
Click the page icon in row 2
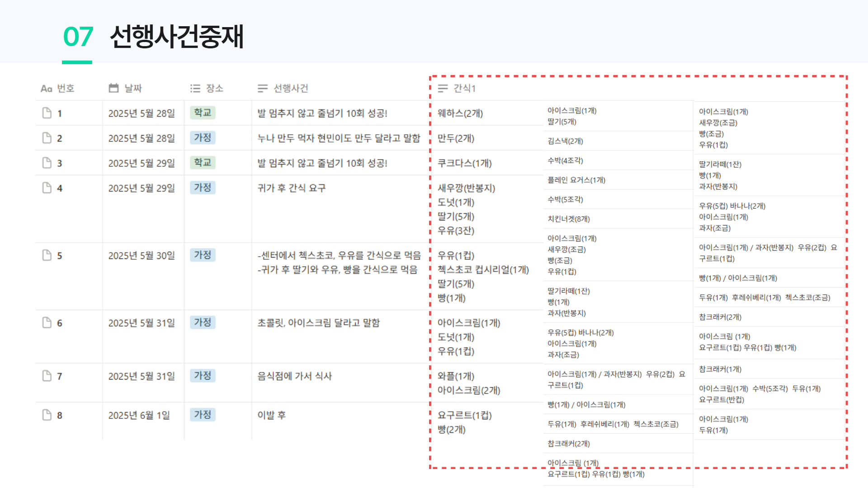(x=47, y=138)
